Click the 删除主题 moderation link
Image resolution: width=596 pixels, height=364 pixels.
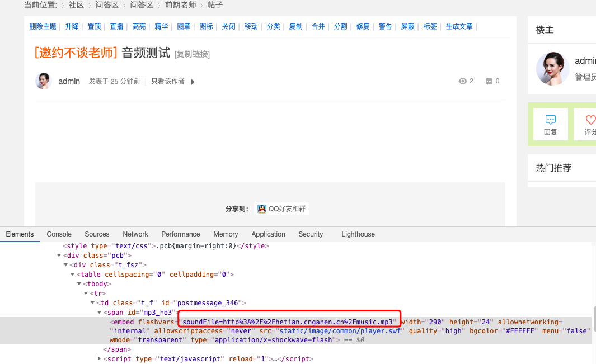(x=43, y=26)
